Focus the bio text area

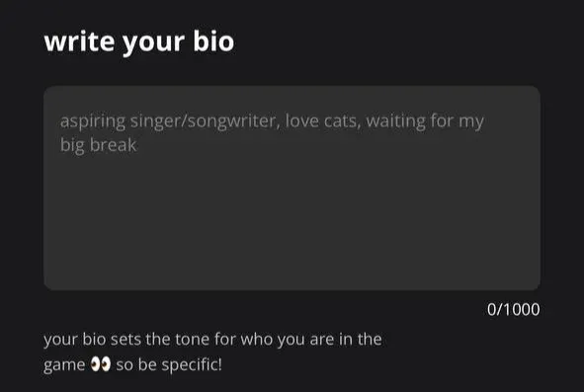point(292,188)
